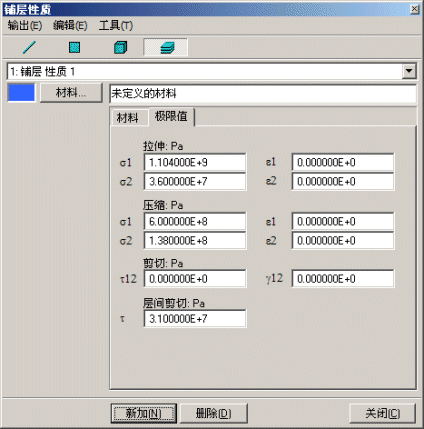Click the 删除(D) button
The image size is (424, 429).
(x=214, y=413)
